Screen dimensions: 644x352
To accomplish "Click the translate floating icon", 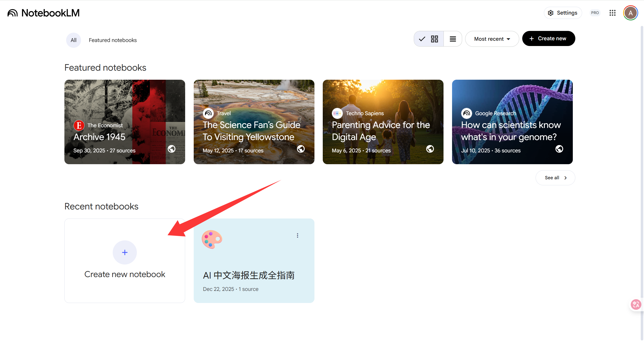I will pyautogui.click(x=636, y=304).
